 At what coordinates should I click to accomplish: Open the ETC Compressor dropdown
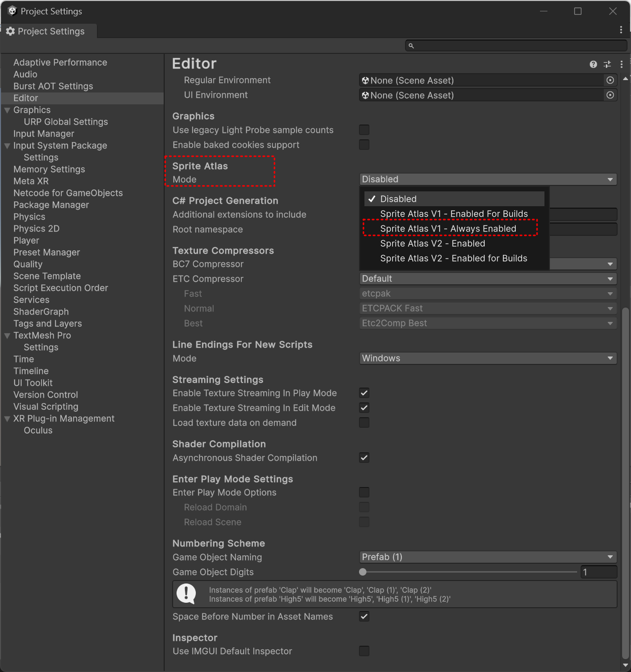[488, 278]
